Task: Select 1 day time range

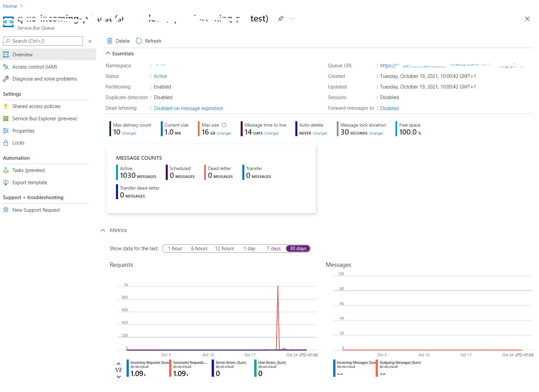Action: pyautogui.click(x=250, y=249)
